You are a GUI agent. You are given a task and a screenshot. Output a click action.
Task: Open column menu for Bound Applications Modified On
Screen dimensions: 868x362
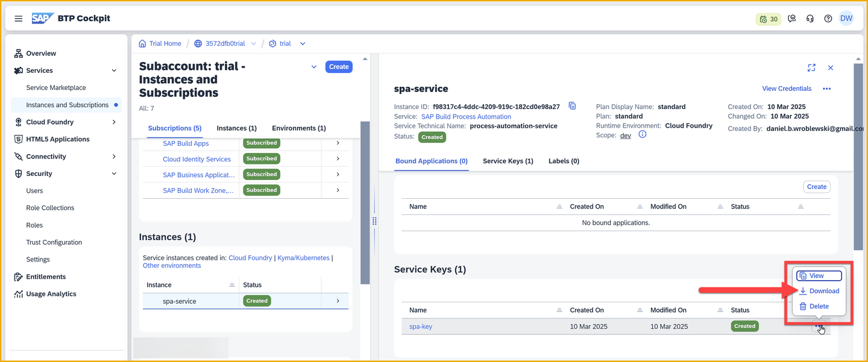[x=721, y=207]
